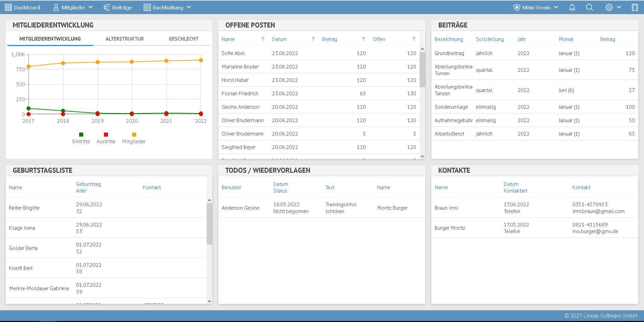Image resolution: width=644 pixels, height=322 pixels.
Task: Expand the Buchhaltung menu chevron
Action: tap(189, 7)
